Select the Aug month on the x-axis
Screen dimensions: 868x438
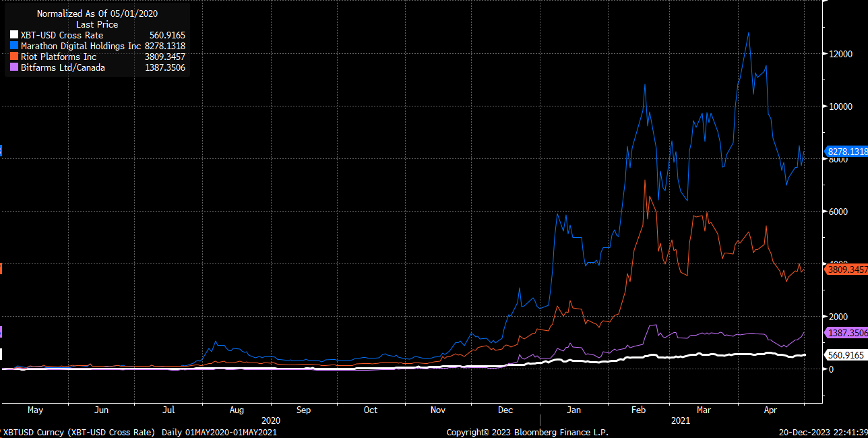237,410
